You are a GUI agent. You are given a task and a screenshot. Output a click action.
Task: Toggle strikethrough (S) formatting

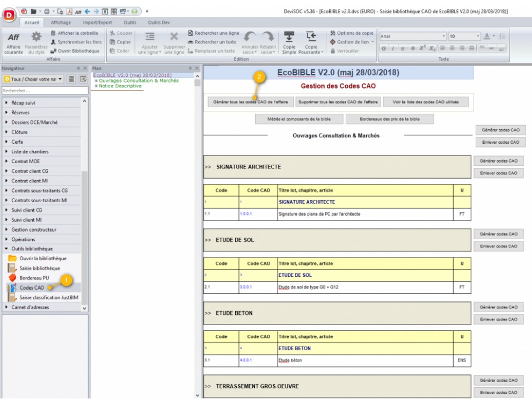(413, 48)
